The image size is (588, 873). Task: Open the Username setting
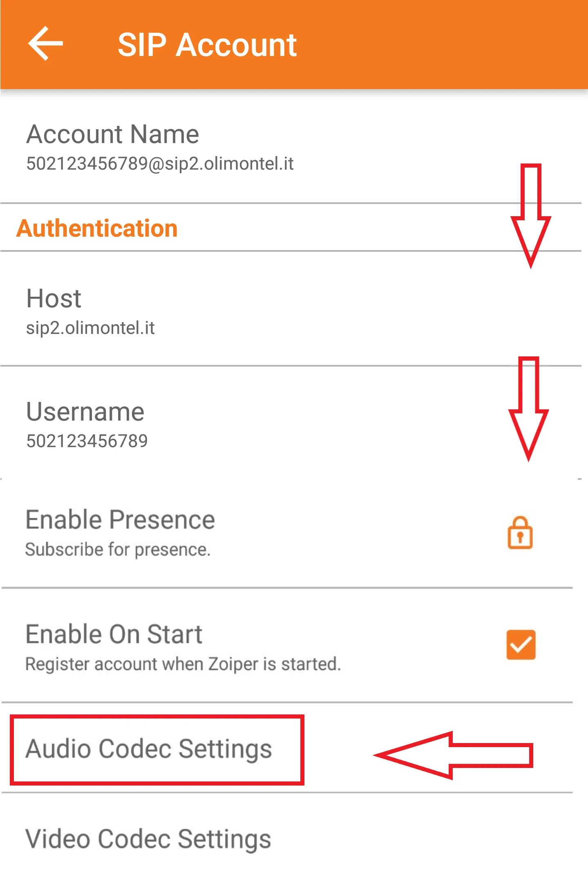coord(85,412)
